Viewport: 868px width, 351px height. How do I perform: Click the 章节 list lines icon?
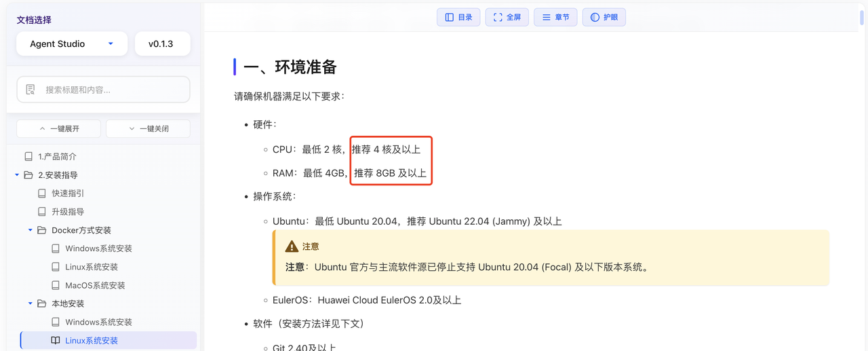pyautogui.click(x=547, y=17)
